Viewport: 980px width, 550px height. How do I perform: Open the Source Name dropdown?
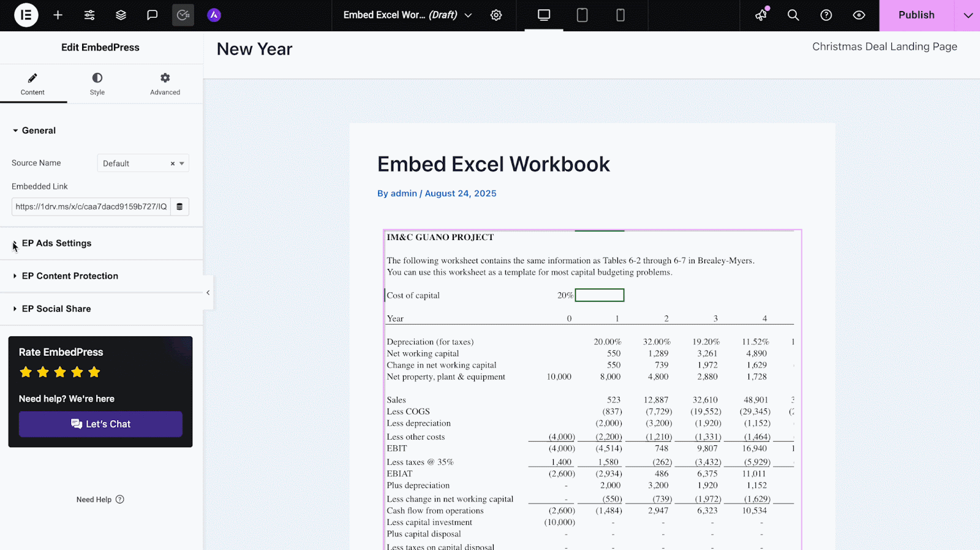coord(143,163)
